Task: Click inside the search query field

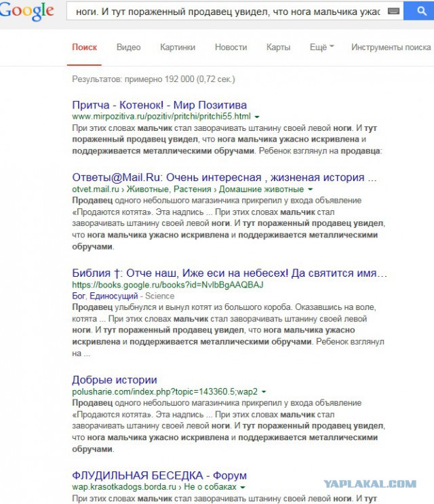Action: click(x=227, y=12)
